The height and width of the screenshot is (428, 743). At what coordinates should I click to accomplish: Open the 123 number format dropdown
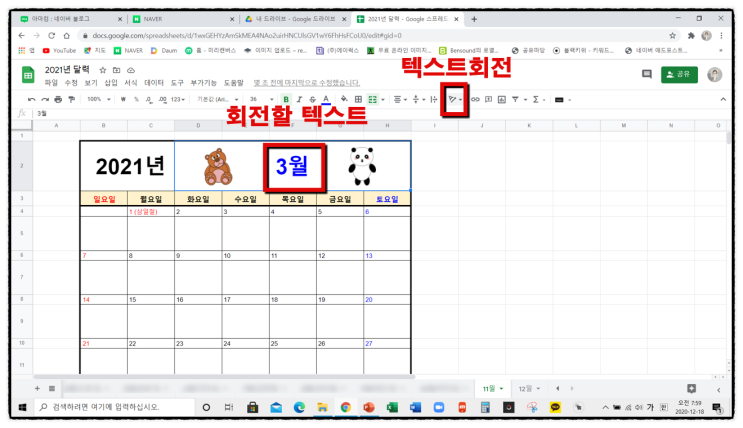(x=178, y=100)
